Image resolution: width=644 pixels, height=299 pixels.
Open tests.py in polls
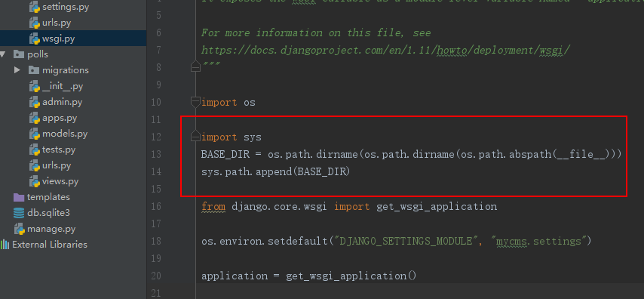pos(59,149)
